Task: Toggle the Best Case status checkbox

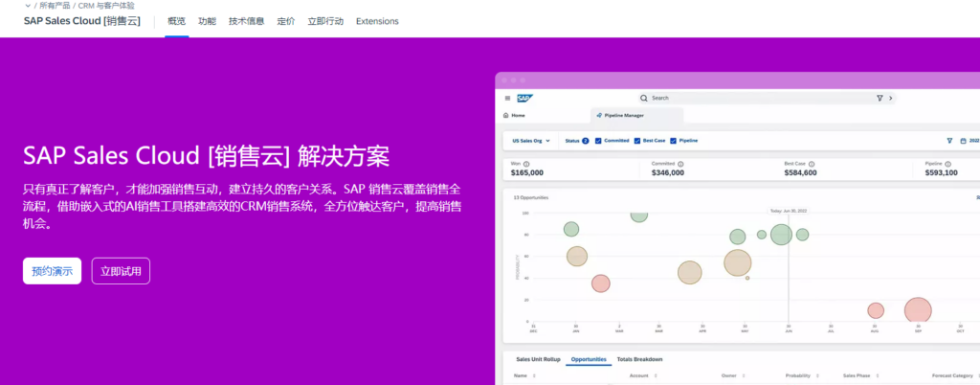Action: [637, 141]
